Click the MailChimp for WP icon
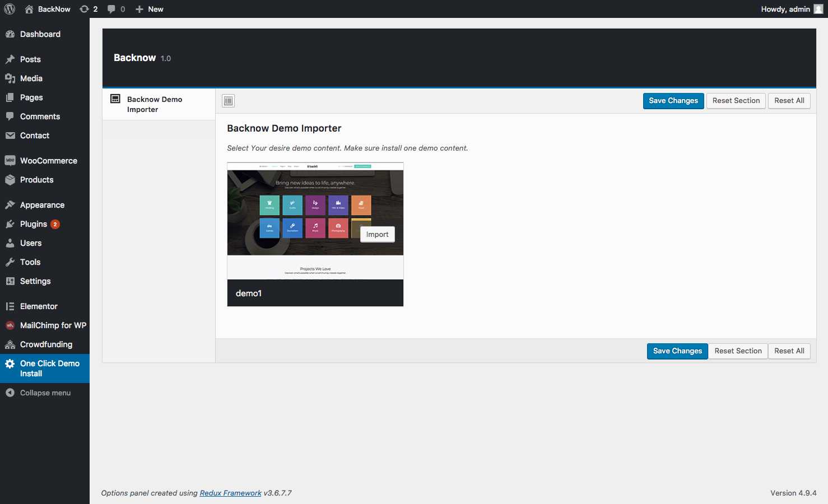This screenshot has height=504, width=828. 10,325
